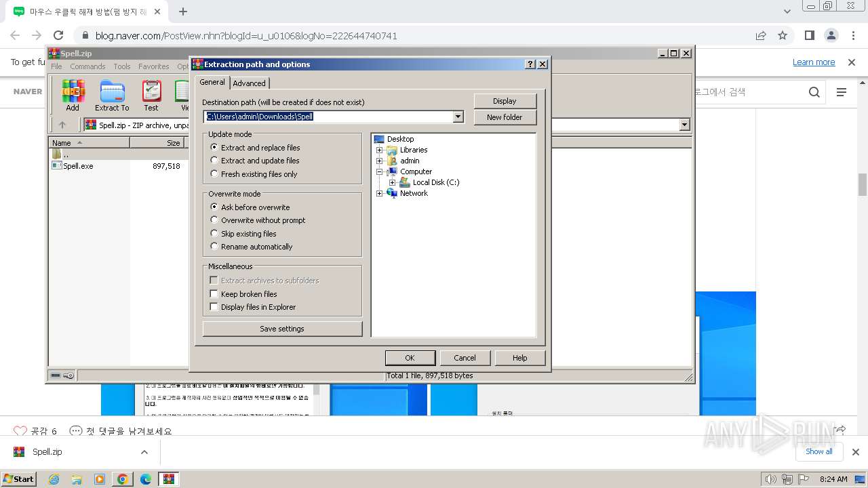
Task: Enable Keep broken files checkbox
Action: pos(214,293)
